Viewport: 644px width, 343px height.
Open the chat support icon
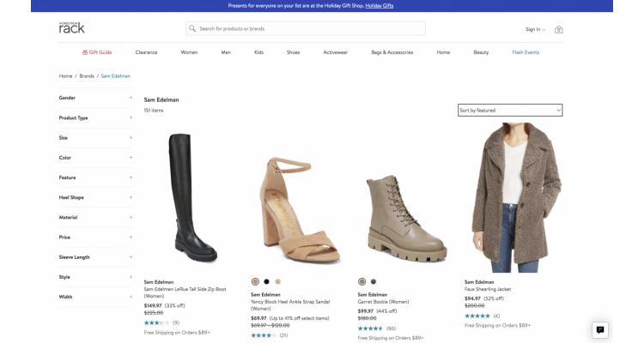click(600, 330)
